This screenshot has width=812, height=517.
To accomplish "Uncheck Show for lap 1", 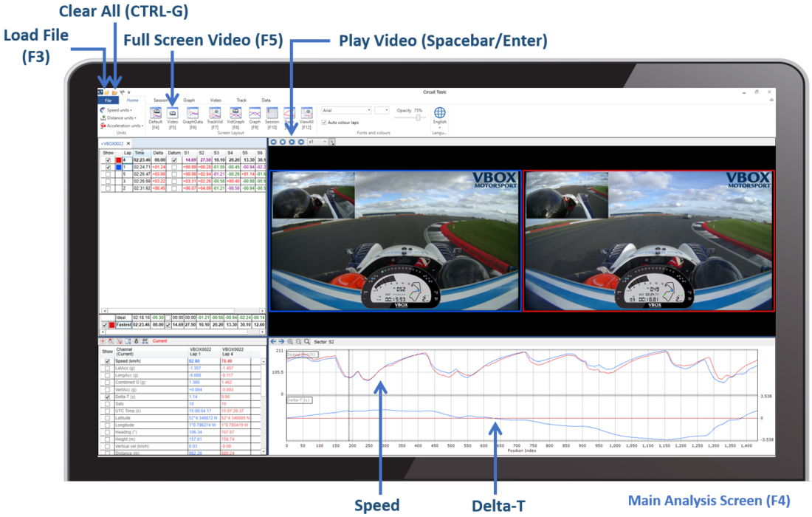I will pos(109,168).
